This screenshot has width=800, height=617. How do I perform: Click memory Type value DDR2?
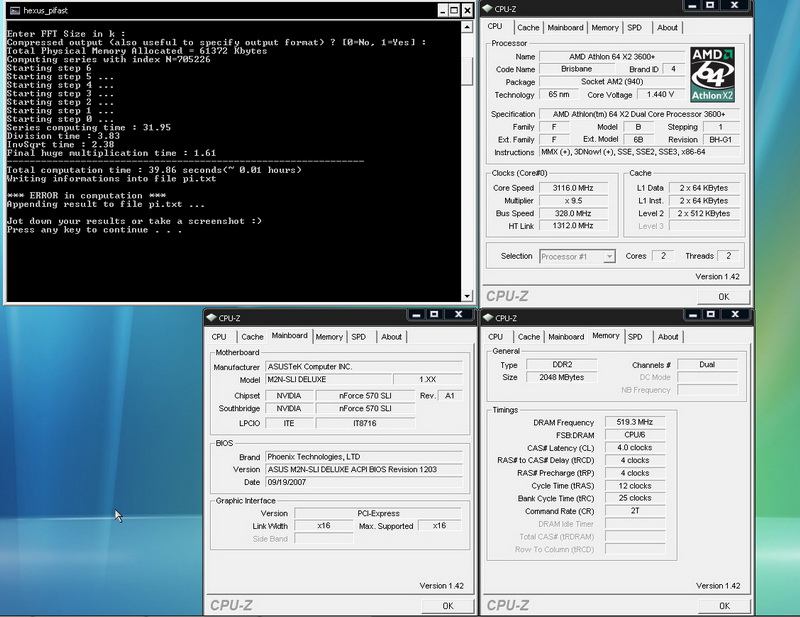(562, 364)
